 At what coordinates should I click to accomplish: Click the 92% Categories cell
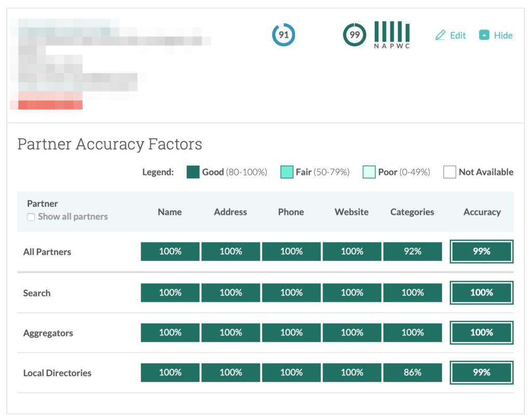click(x=413, y=252)
